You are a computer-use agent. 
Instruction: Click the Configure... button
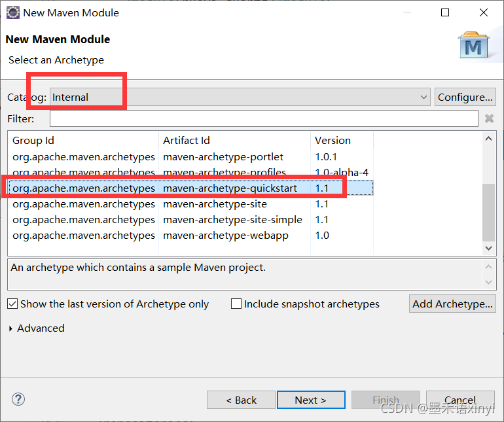(465, 97)
